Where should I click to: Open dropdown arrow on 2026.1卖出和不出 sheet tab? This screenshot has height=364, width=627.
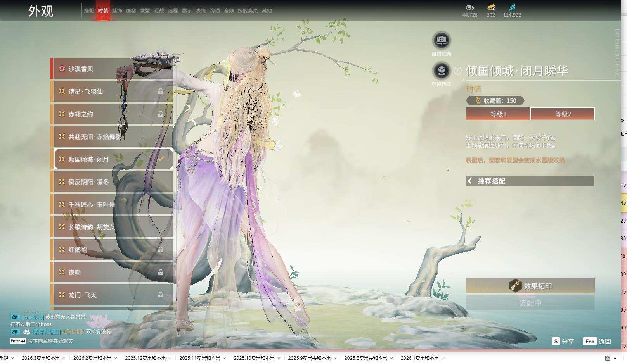[443, 358]
